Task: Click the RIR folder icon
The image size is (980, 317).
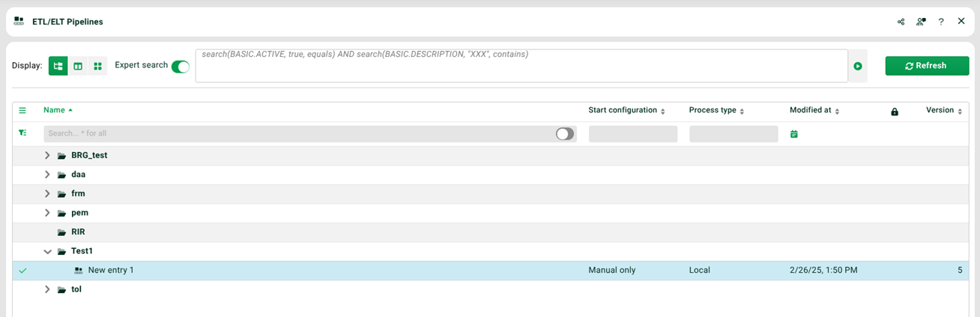Action: click(62, 232)
